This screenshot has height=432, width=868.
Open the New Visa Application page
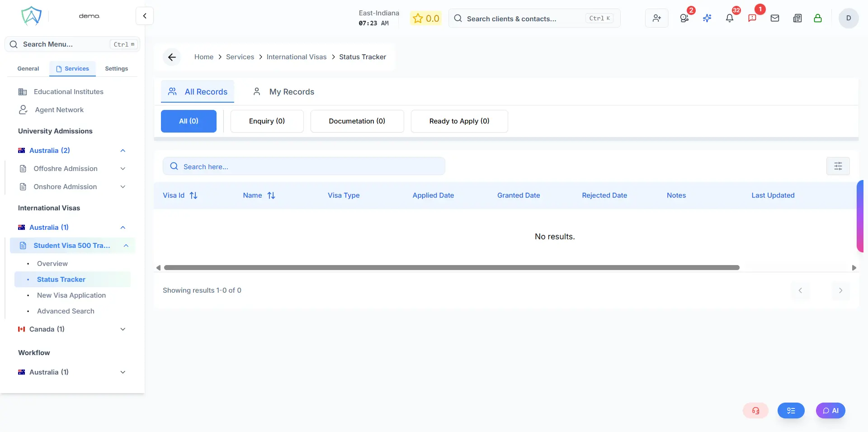pos(71,295)
